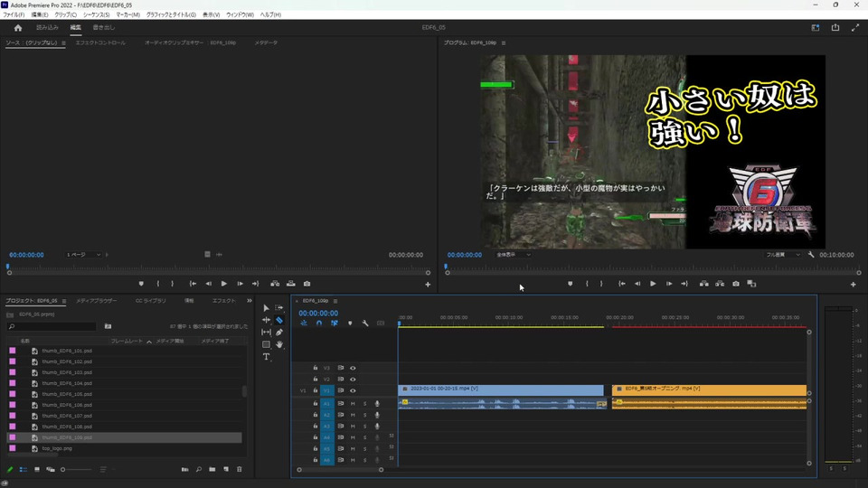Mute audio track A1
Viewport: 868px width, 488px height.
point(353,403)
